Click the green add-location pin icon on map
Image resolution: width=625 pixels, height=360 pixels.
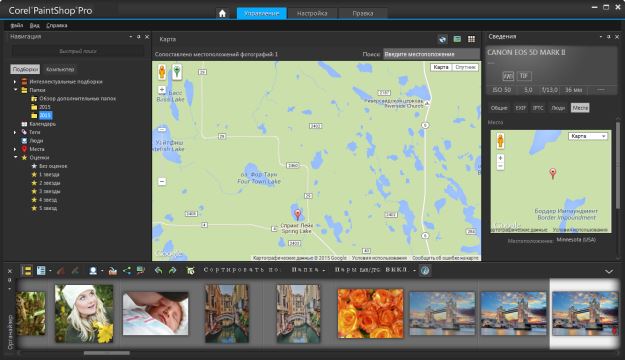[177, 72]
